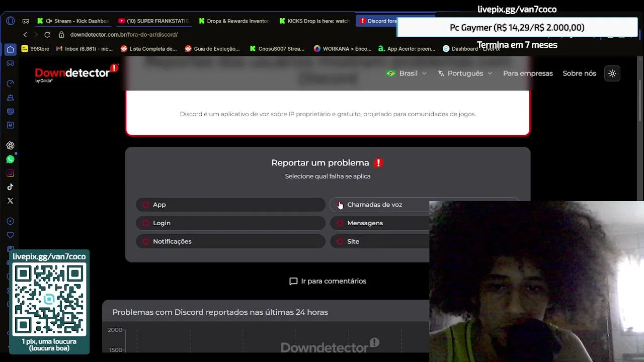Open the Gmail Inbox bookmark

85,49
